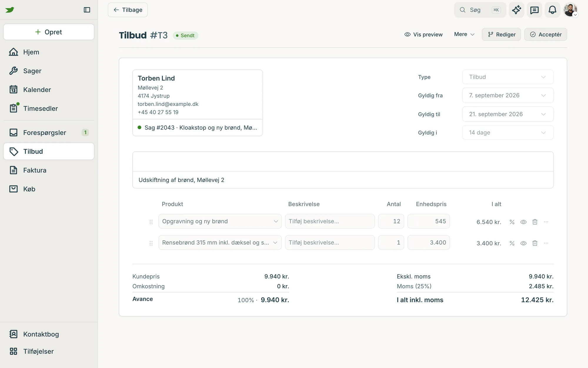Grab drag handle of Rensebrønd line
Viewport: 588px width, 368px height.
(x=151, y=243)
